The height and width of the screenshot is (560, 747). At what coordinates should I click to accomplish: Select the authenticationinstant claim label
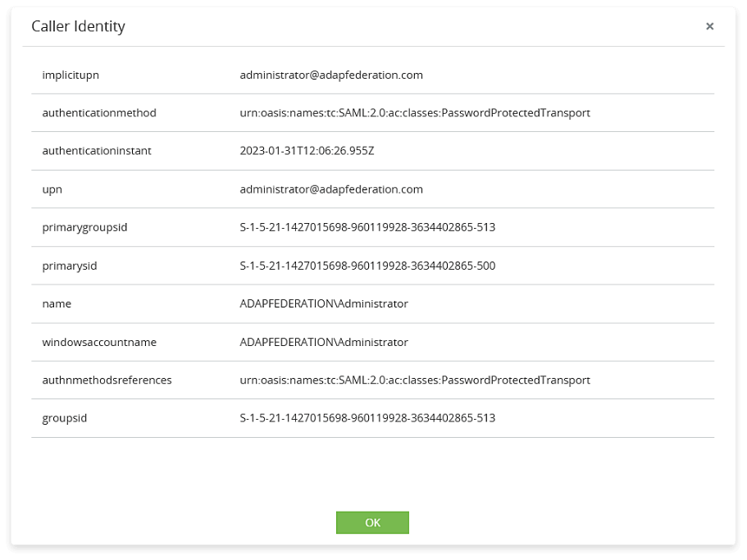(97, 151)
